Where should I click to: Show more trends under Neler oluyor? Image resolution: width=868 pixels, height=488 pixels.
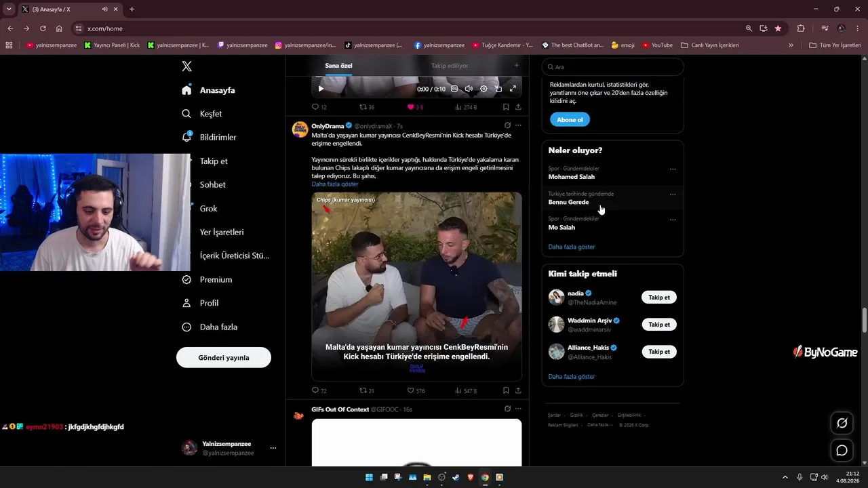[x=572, y=247]
